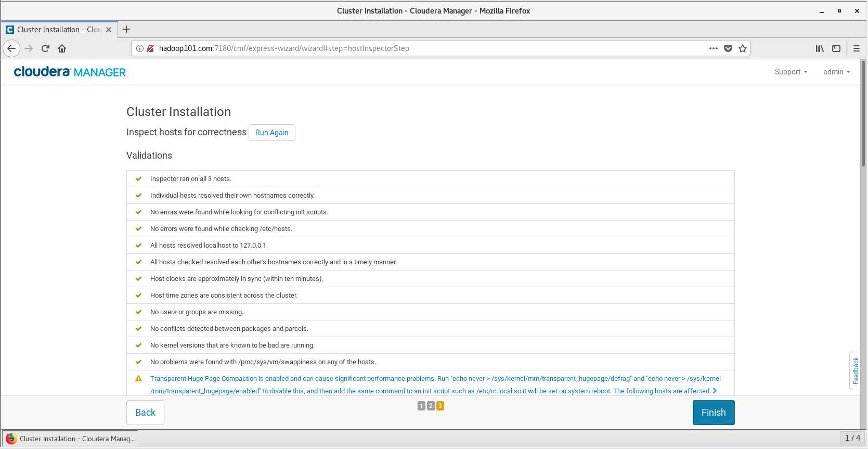
Task: Click 'All hosts resolved localhost to 127.0.0.1.' text
Action: [209, 245]
